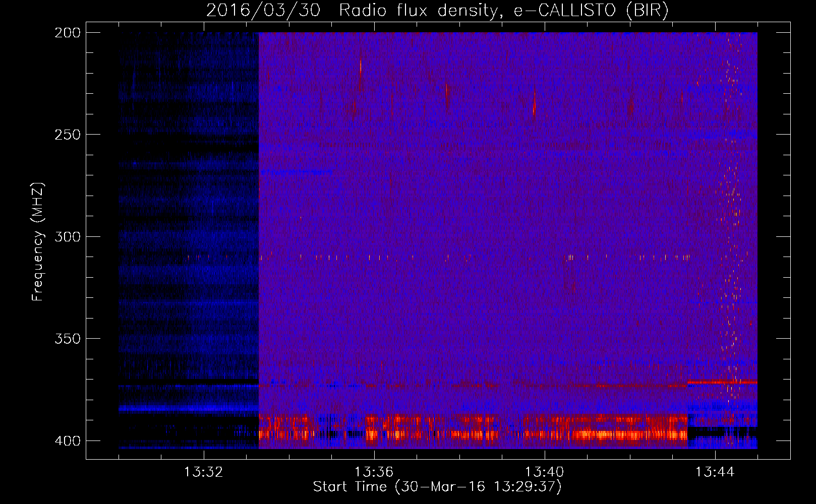Click the 13:36 time tick label

[x=374, y=472]
